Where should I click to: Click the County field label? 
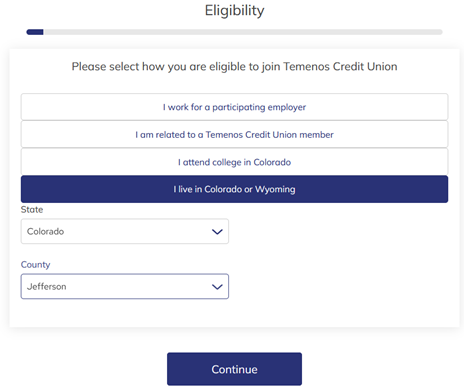[x=35, y=265]
